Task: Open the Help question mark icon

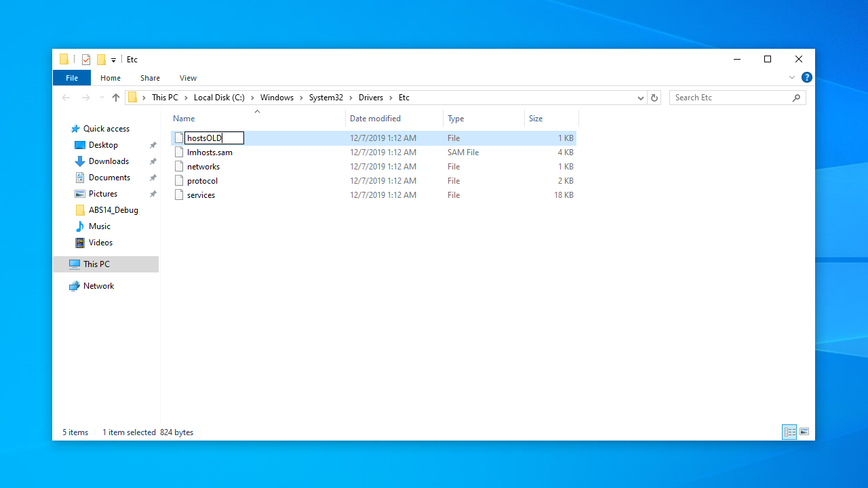Action: 806,77
